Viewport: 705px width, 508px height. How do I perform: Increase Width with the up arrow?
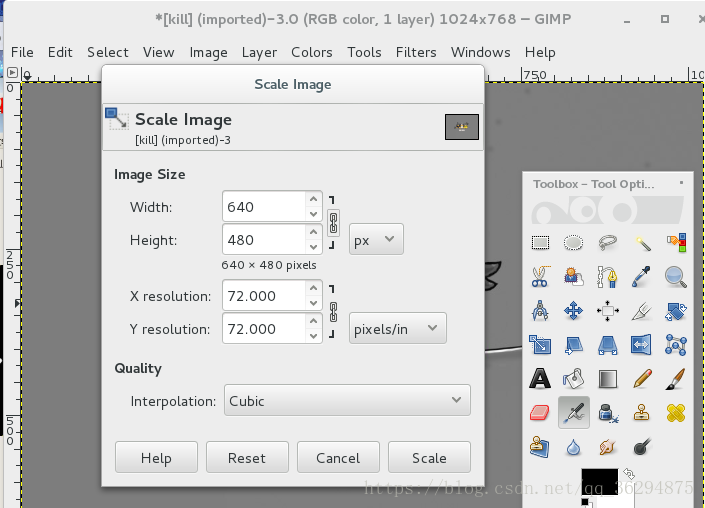(313, 199)
